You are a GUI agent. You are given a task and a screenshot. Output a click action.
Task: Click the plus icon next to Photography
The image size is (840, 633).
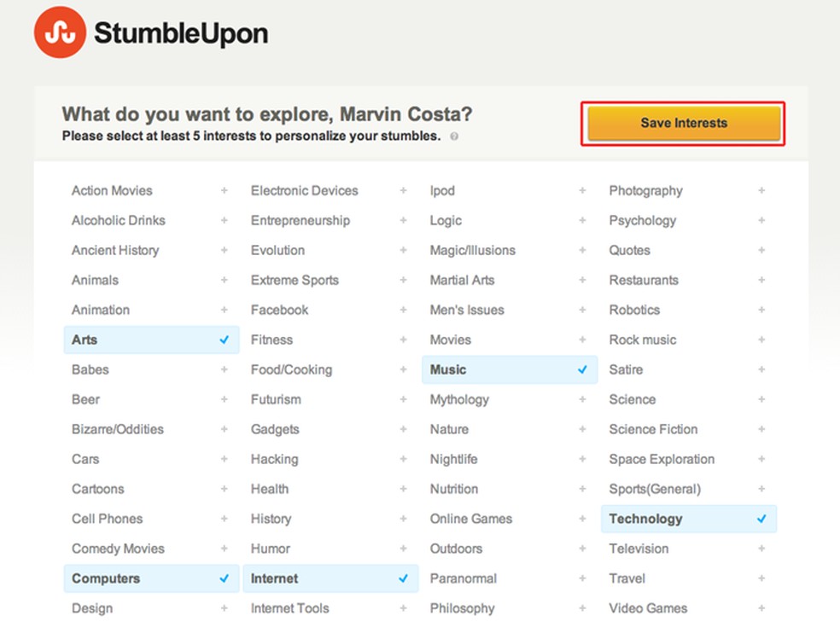(x=761, y=190)
